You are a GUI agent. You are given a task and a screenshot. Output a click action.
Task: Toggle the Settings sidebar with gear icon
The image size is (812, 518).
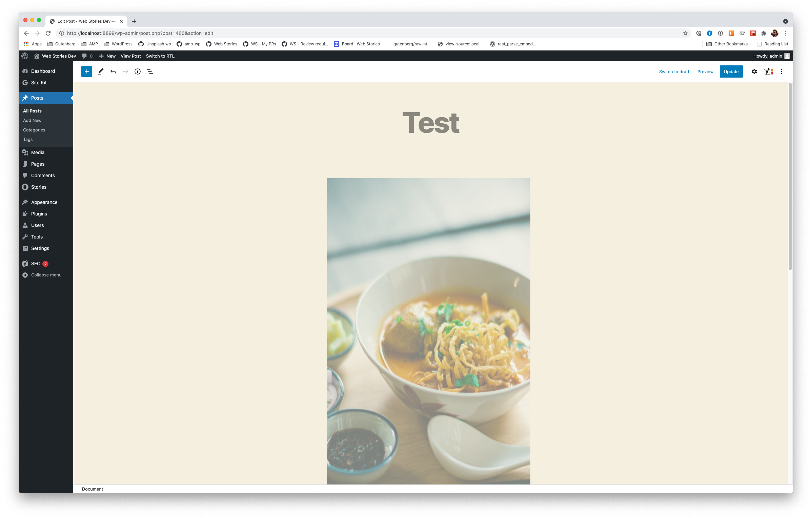coord(754,71)
